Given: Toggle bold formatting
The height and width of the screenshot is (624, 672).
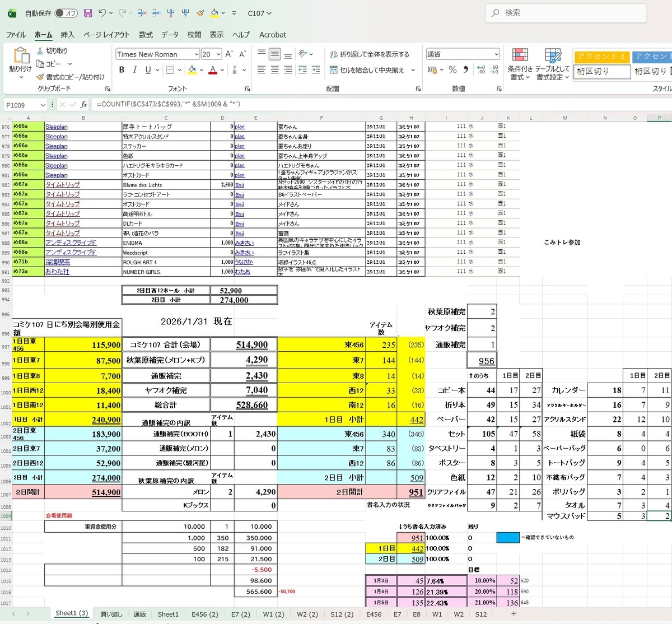Looking at the screenshot, I should (x=122, y=70).
